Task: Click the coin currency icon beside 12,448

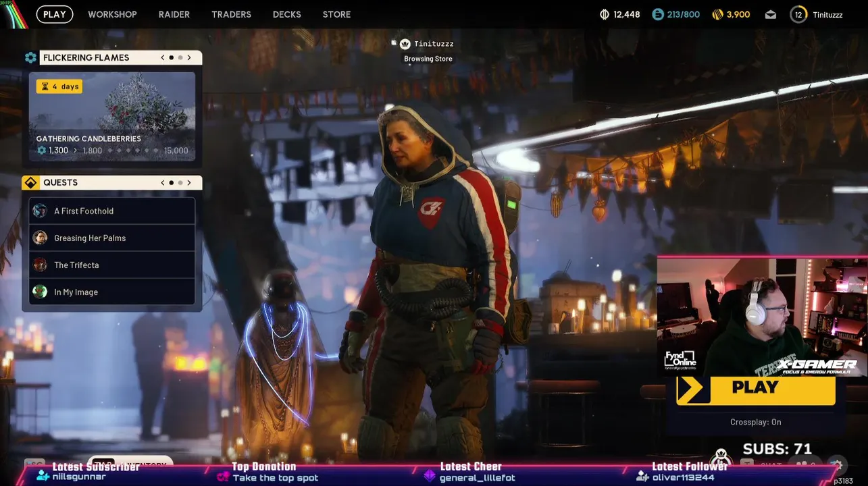Action: point(605,14)
